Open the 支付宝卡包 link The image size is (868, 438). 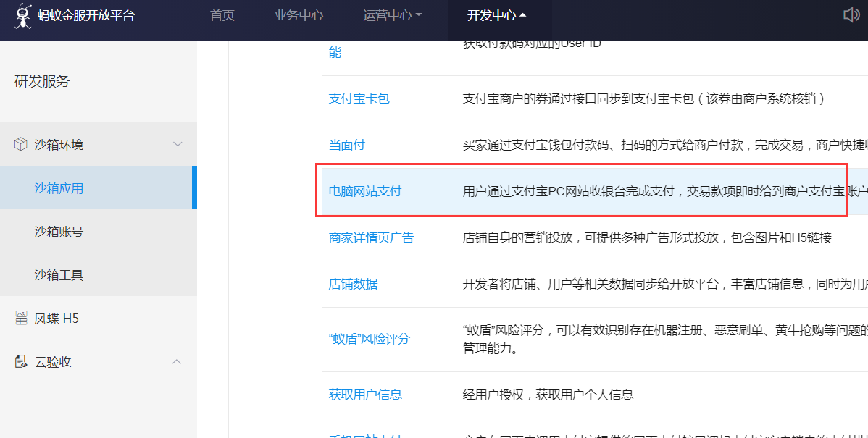coord(359,98)
